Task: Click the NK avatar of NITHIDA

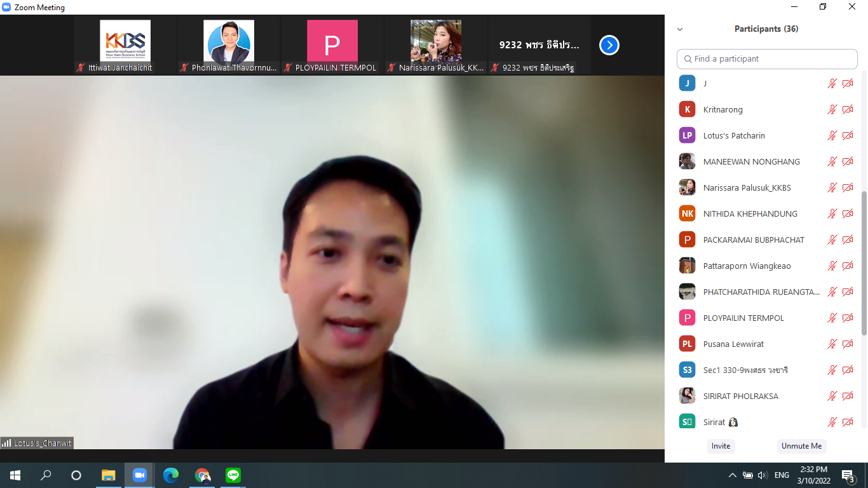Action: coord(687,213)
